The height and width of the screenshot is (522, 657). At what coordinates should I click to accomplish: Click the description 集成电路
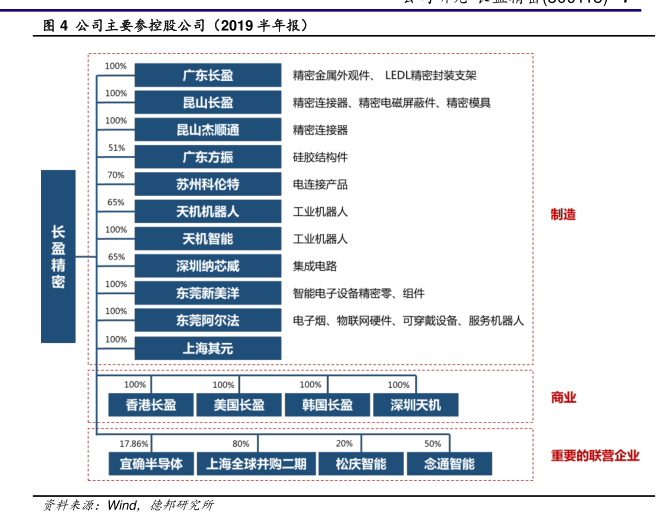coord(315,266)
